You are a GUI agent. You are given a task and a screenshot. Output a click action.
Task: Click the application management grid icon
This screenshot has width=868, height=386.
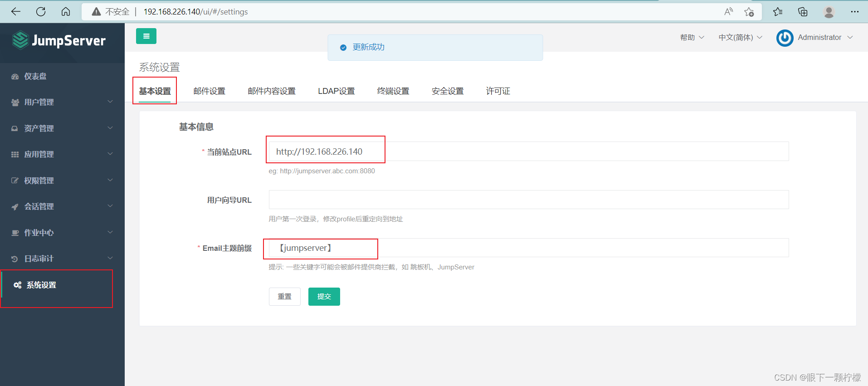coord(15,154)
